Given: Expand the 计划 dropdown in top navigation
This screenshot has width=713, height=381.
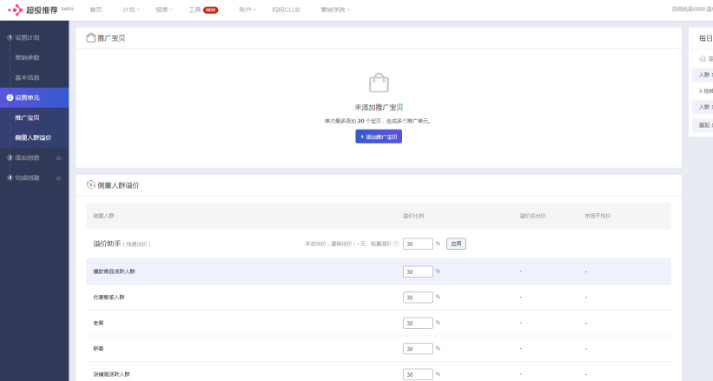Looking at the screenshot, I should (131, 10).
